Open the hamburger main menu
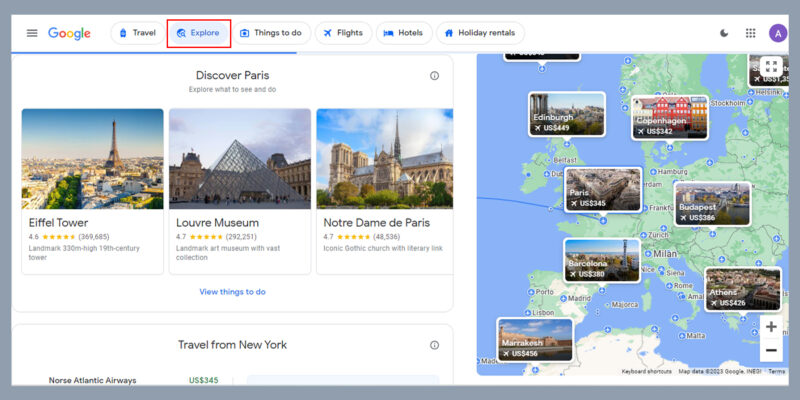This screenshot has width=800, height=400. (x=32, y=33)
